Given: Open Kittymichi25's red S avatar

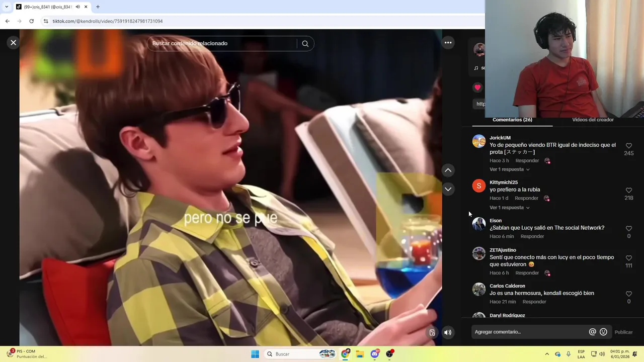Looking at the screenshot, I should (x=478, y=186).
